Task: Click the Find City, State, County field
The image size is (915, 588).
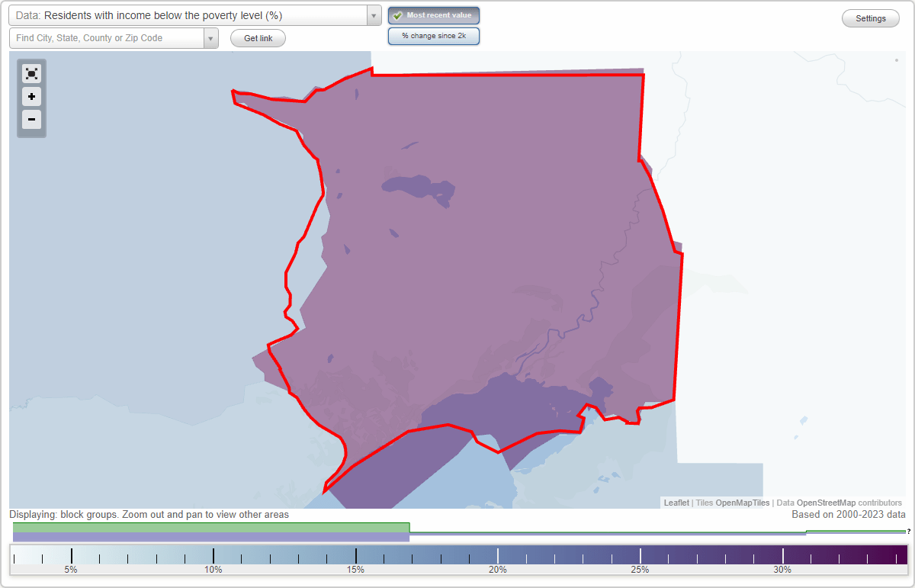Action: click(x=107, y=37)
